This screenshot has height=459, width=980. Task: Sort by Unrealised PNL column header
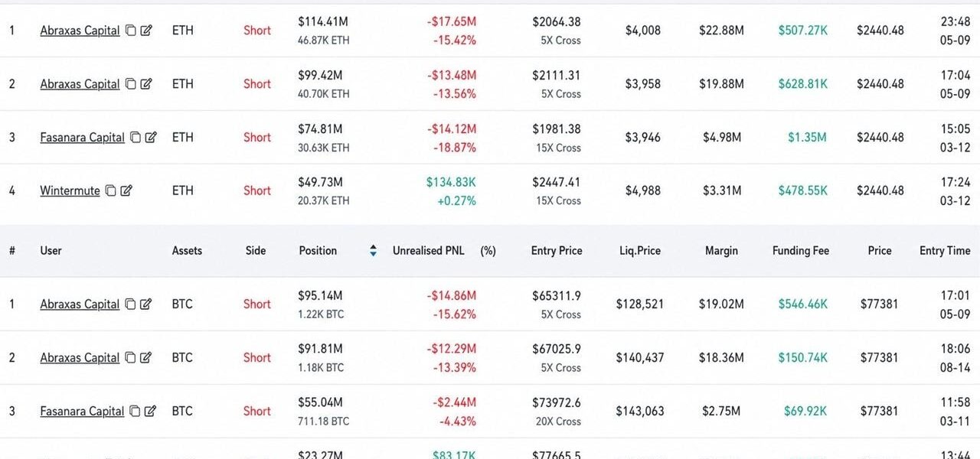point(429,250)
